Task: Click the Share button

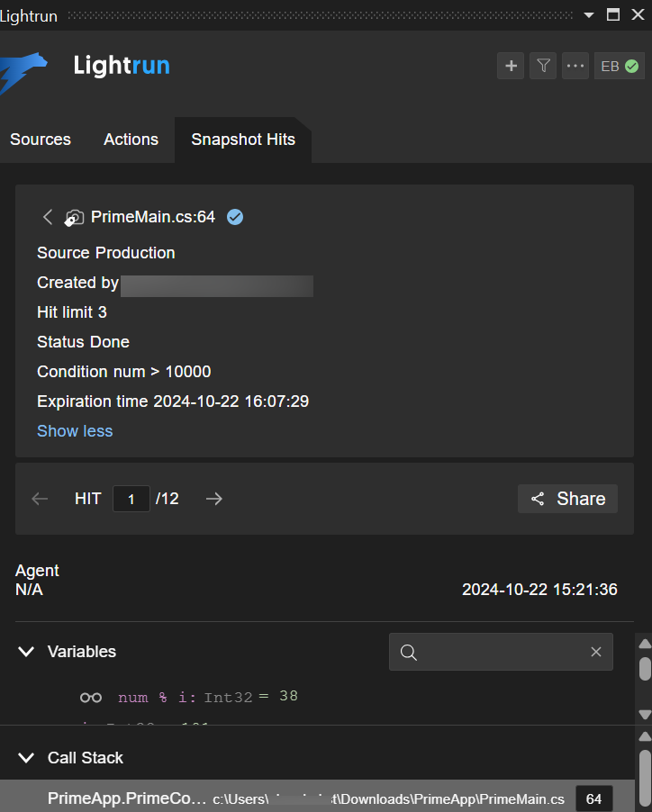Action: (567, 499)
